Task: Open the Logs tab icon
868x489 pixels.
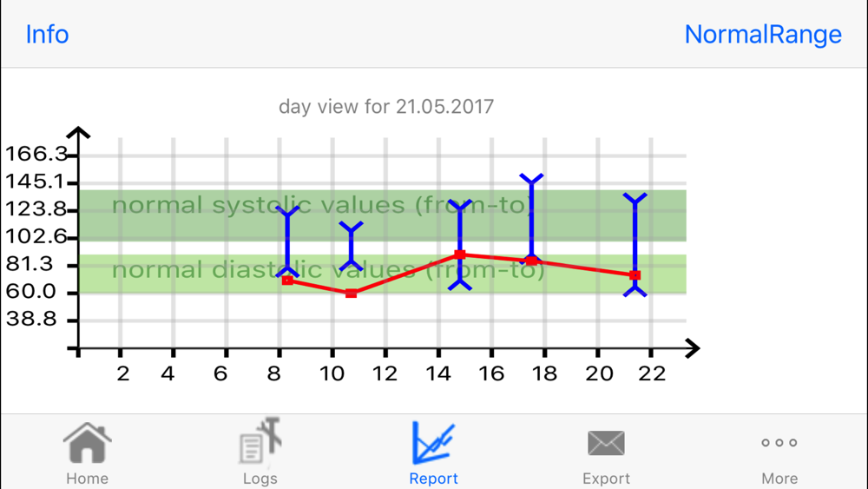Action: (260, 442)
